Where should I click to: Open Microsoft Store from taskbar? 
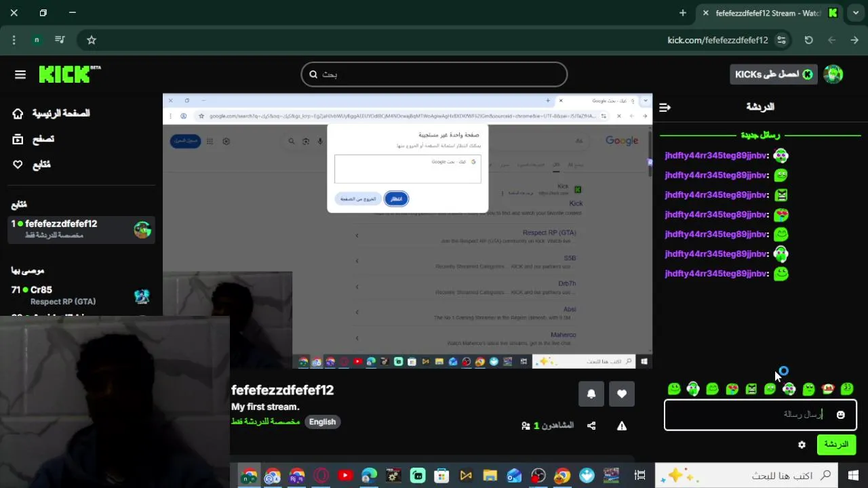441,476
